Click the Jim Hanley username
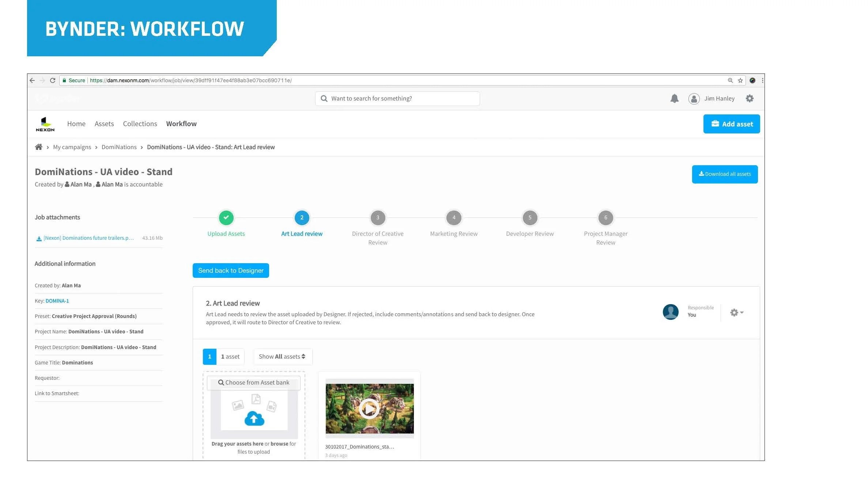Viewport: 868px width, 488px height. (x=720, y=99)
